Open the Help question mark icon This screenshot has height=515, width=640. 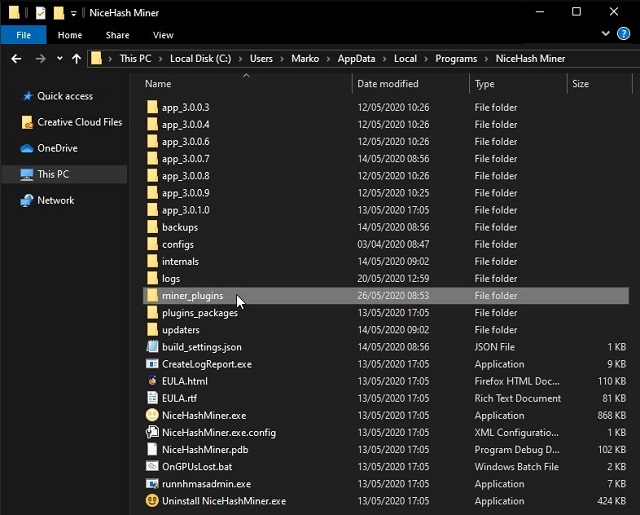pos(624,33)
